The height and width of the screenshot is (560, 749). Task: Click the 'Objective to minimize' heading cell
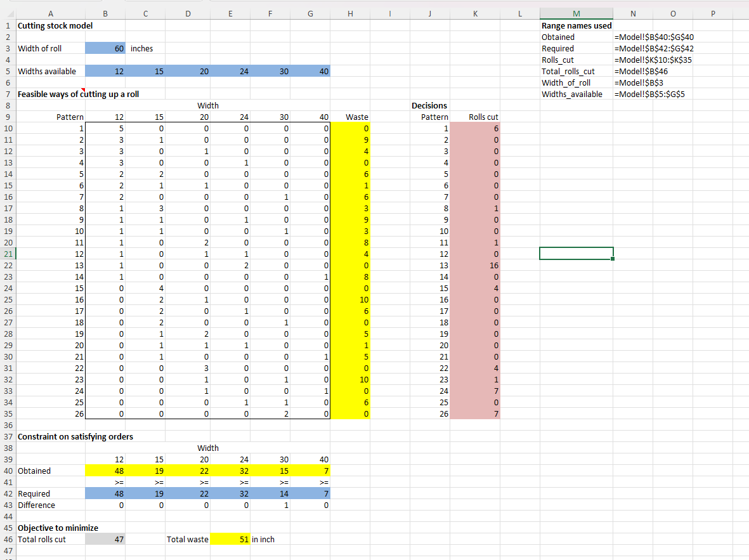tap(51, 528)
